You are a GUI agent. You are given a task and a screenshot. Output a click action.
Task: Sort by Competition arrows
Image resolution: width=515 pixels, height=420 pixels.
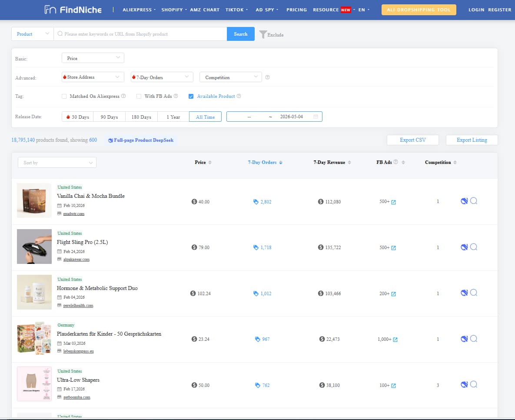point(455,162)
